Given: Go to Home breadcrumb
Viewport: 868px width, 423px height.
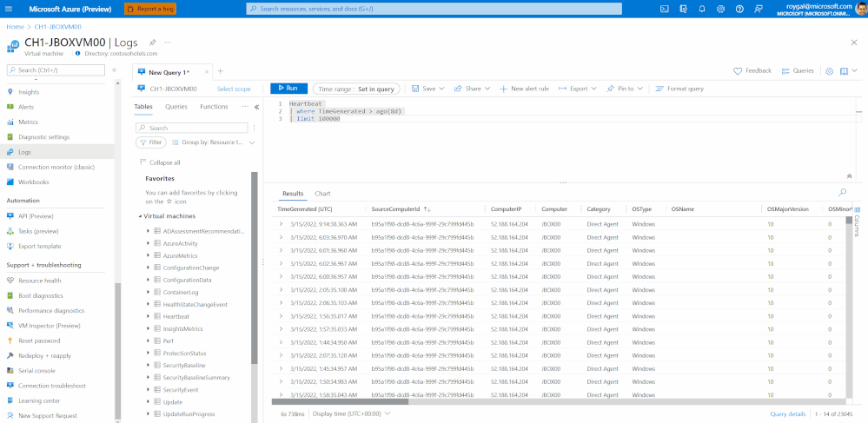Looking at the screenshot, I should point(15,27).
